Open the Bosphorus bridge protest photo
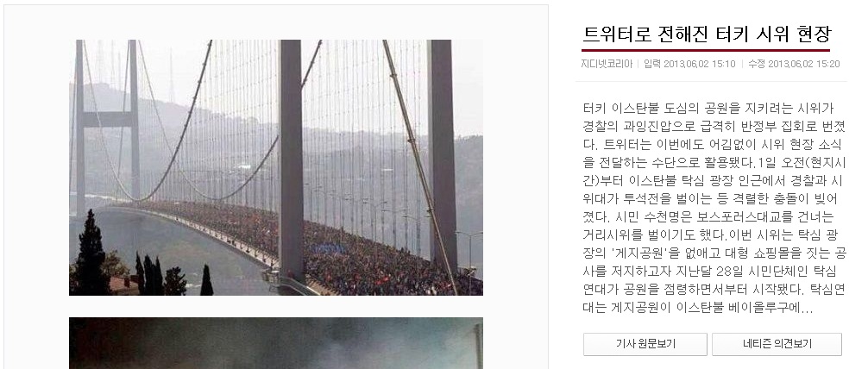868x369 pixels. coord(276,167)
